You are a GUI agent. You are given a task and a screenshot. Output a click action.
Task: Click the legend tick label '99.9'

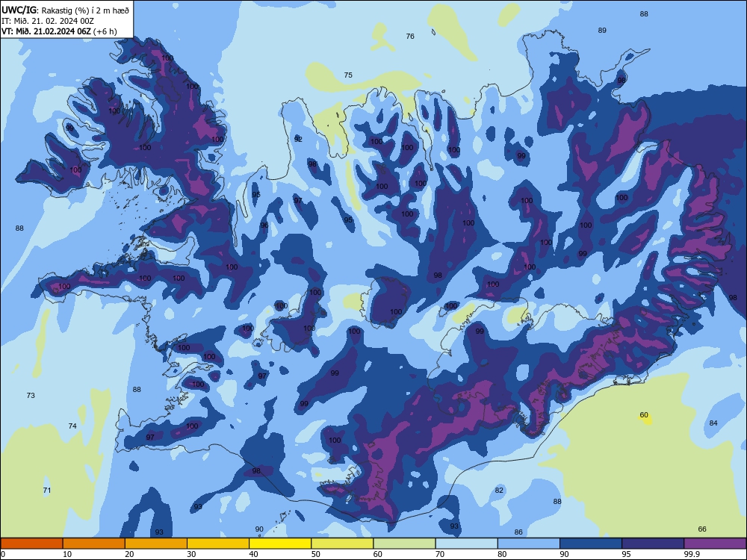[x=692, y=554]
